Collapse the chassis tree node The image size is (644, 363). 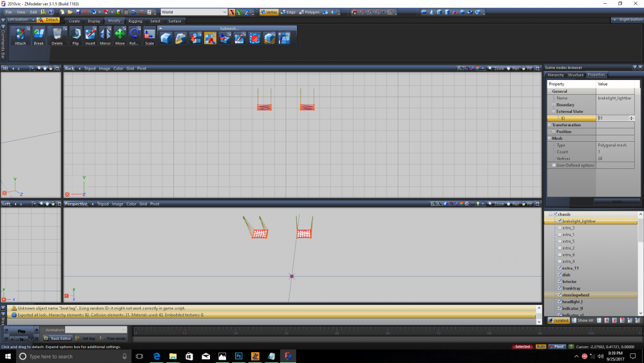click(x=551, y=214)
